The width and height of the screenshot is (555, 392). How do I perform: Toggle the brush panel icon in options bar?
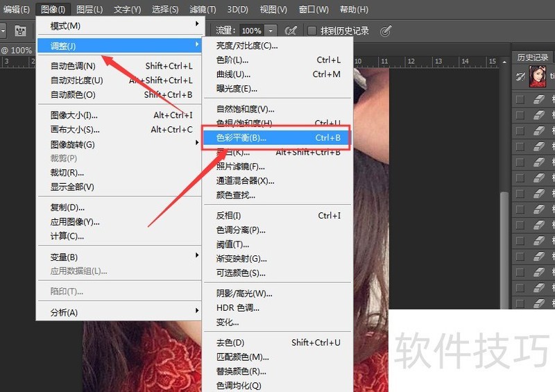tap(20, 31)
